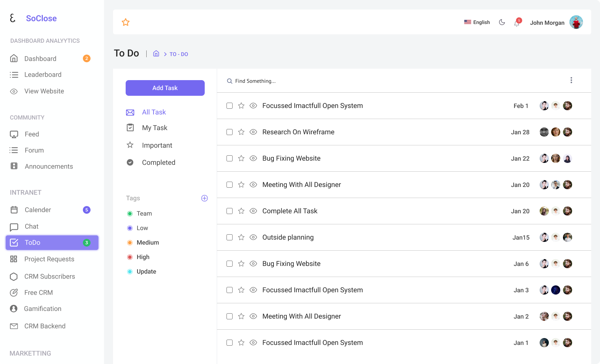The width and height of the screenshot is (600, 364).
Task: Click the orange favorite star in header
Action: pos(126,22)
